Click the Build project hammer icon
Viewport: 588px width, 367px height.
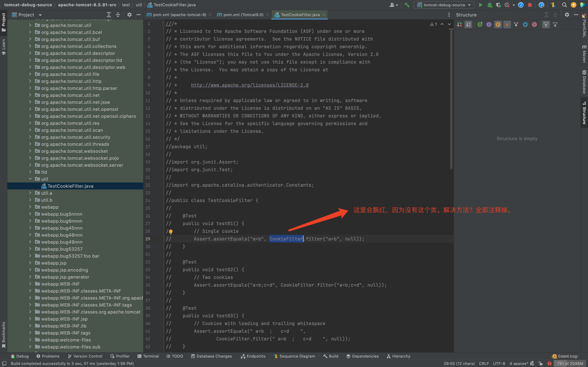[407, 5]
